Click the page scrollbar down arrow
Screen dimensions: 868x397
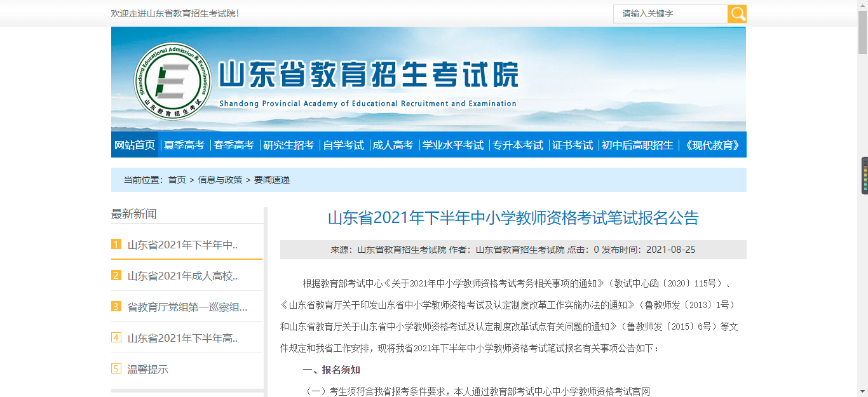pyautogui.click(x=863, y=392)
